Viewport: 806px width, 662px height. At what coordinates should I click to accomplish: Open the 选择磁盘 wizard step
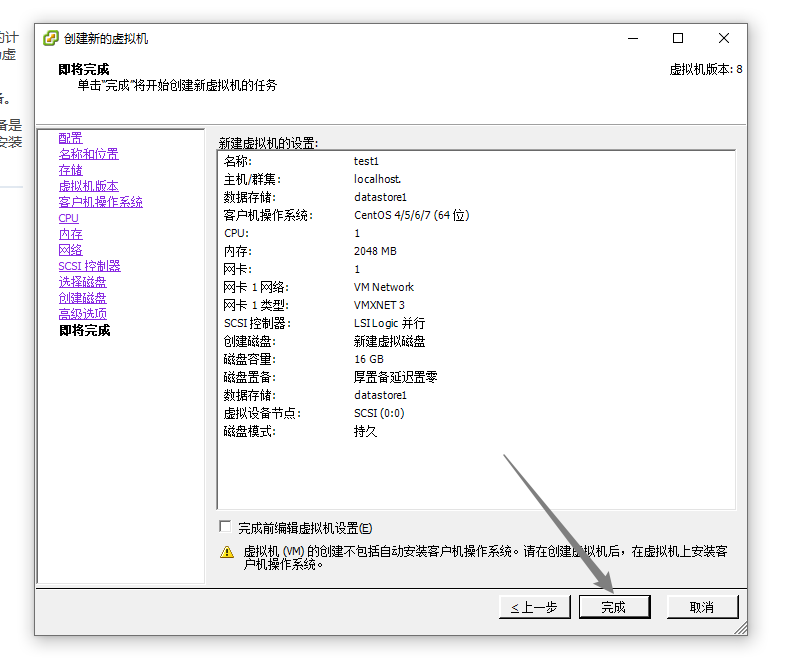pos(83,281)
